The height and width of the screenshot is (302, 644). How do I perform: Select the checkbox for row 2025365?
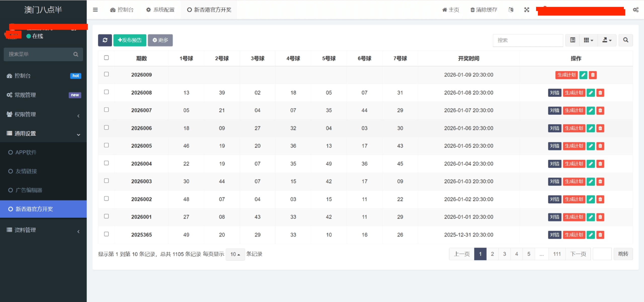pyautogui.click(x=106, y=234)
